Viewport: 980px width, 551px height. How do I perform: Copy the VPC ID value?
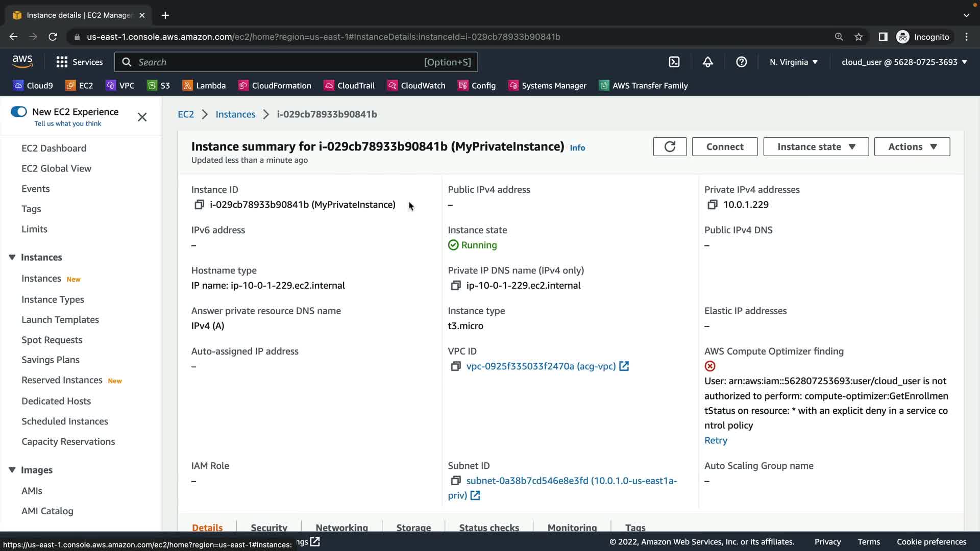pos(455,366)
